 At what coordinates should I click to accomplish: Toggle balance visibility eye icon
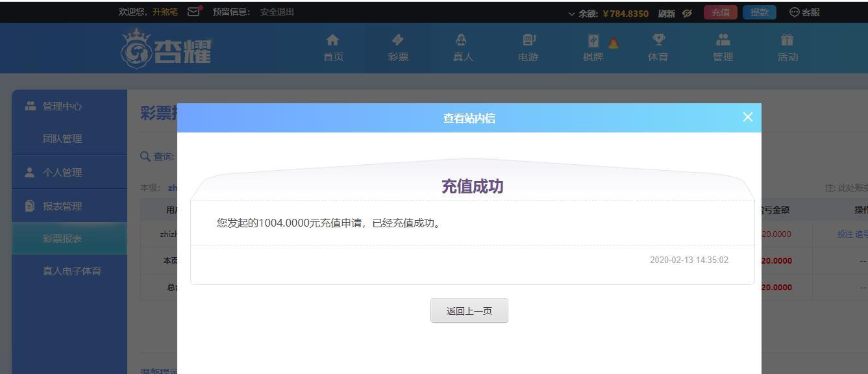click(x=687, y=13)
